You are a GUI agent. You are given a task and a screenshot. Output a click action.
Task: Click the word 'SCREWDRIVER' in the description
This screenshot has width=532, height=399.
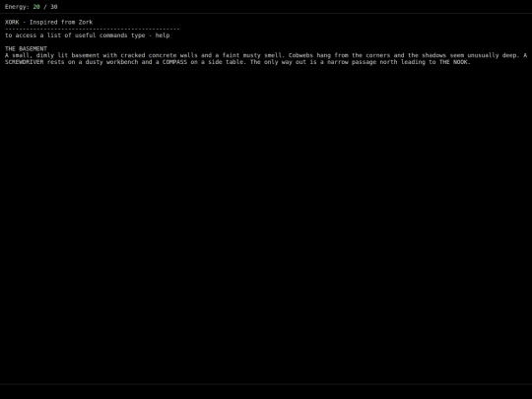click(24, 62)
